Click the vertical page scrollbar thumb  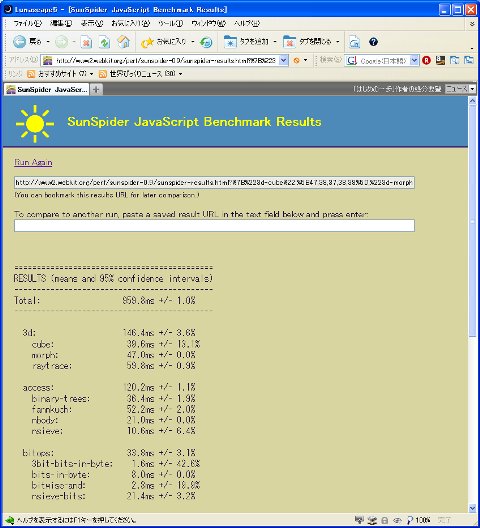coord(472,221)
